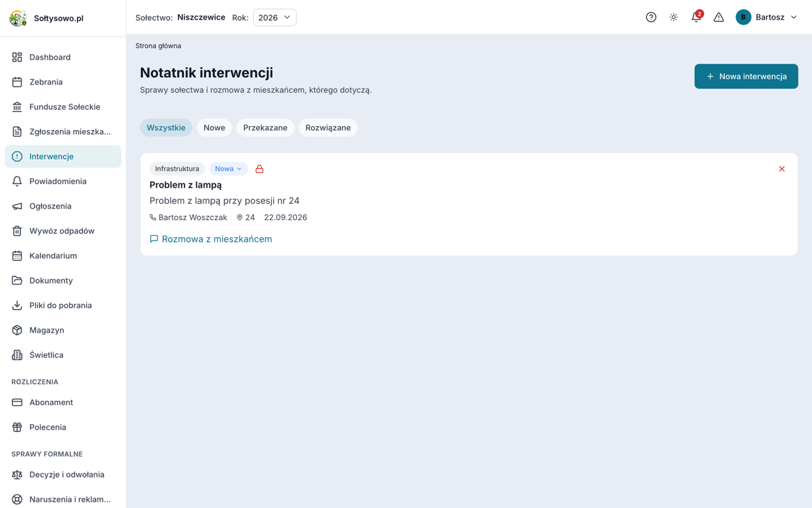The width and height of the screenshot is (812, 508).
Task: Click the Powiadomienia bell icon in sidebar
Action: [x=17, y=181]
